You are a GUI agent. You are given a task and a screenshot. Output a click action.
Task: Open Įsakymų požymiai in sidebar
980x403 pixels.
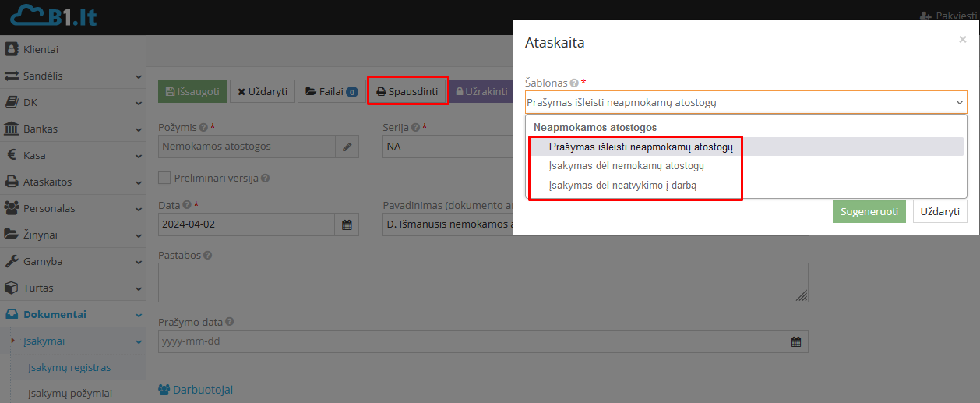pyautogui.click(x=70, y=394)
